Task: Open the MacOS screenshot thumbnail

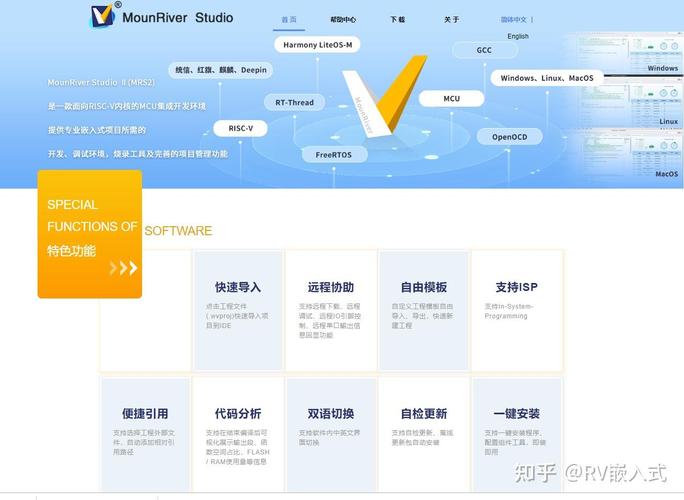Action: point(630,155)
